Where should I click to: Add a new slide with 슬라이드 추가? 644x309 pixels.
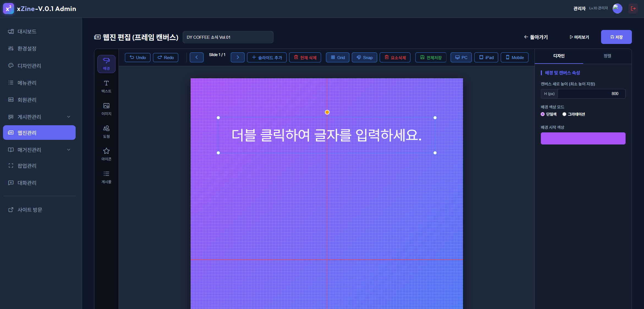[x=267, y=57]
